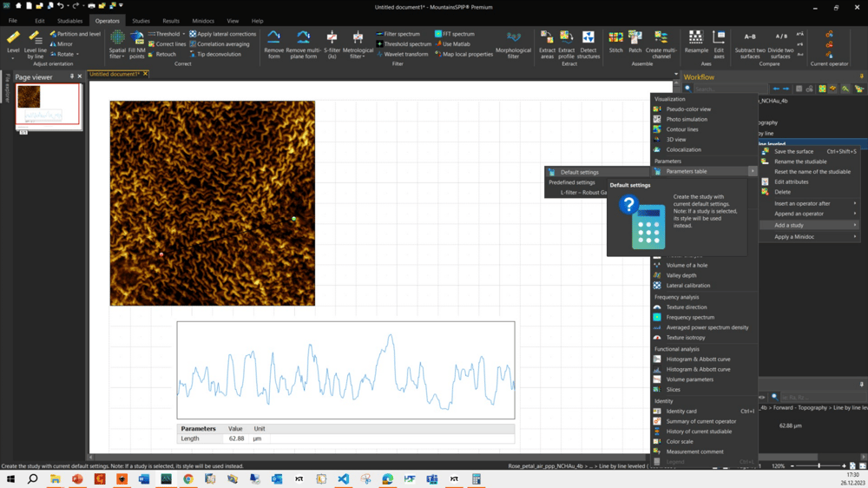The height and width of the screenshot is (488, 868).
Task: Adjust the zoom slider
Action: pos(819,465)
